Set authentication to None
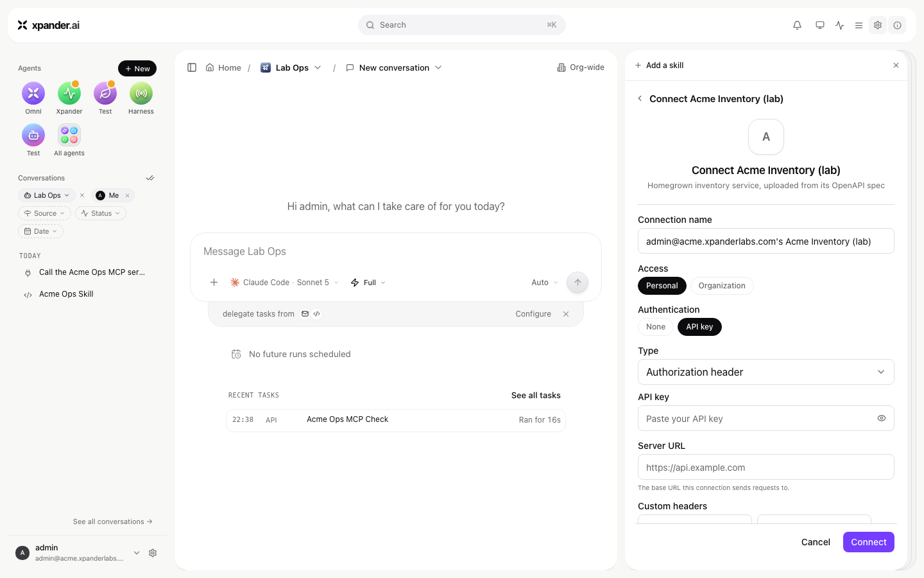Viewport: 924px width, 578px height. click(656, 327)
